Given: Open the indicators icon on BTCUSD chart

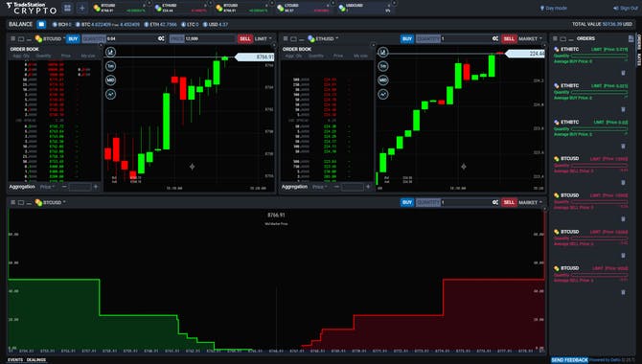Looking at the screenshot, I should pyautogui.click(x=110, y=94).
